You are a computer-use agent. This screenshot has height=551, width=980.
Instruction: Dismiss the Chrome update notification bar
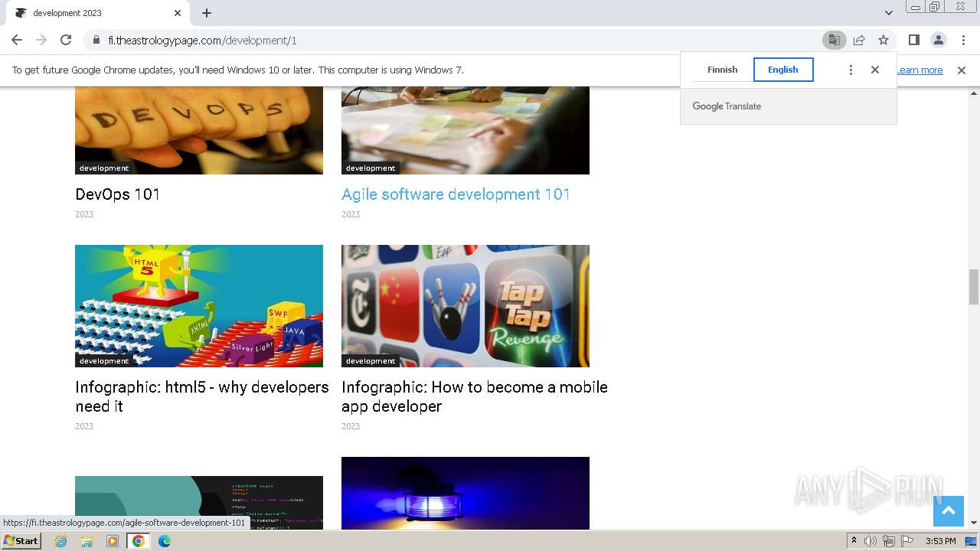(962, 70)
